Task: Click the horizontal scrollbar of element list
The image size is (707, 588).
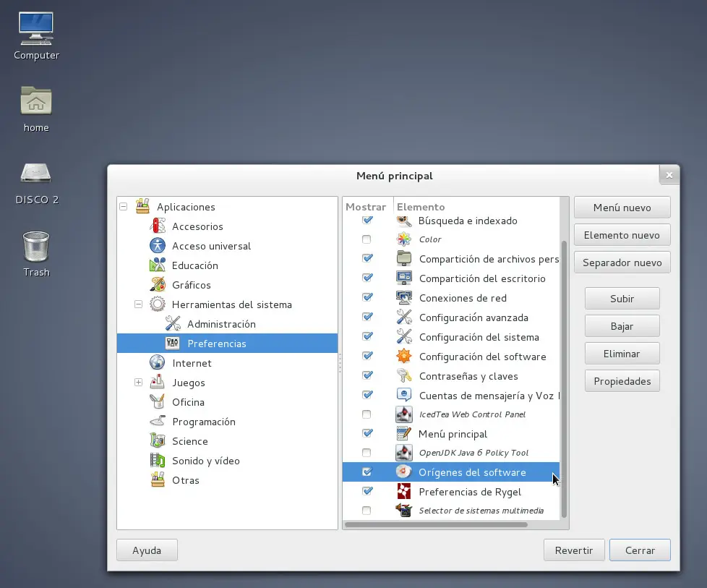Action: click(436, 524)
